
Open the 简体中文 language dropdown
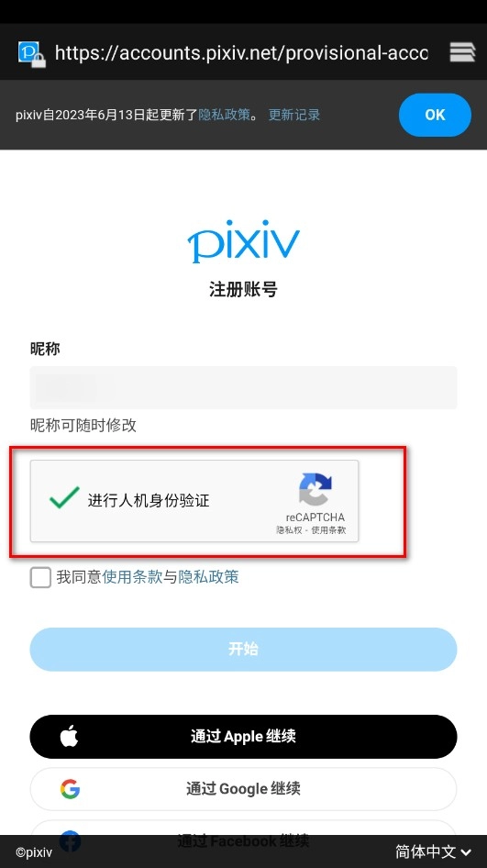[x=433, y=851]
